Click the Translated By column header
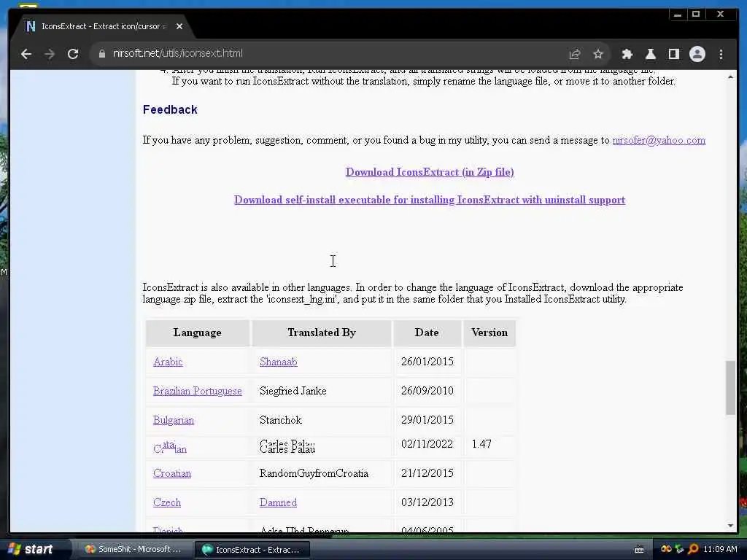Screen dimensions: 747x560 pyautogui.click(x=322, y=332)
